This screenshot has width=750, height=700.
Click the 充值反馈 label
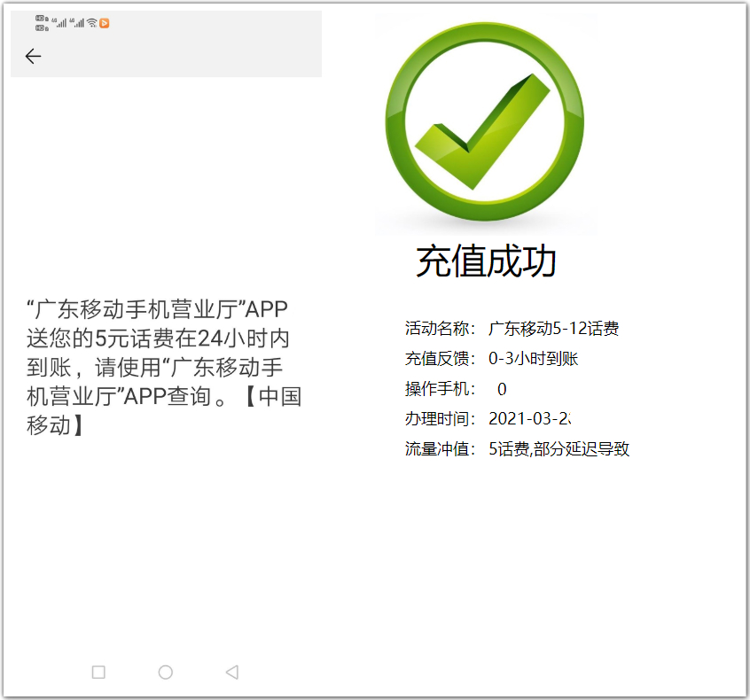click(440, 359)
